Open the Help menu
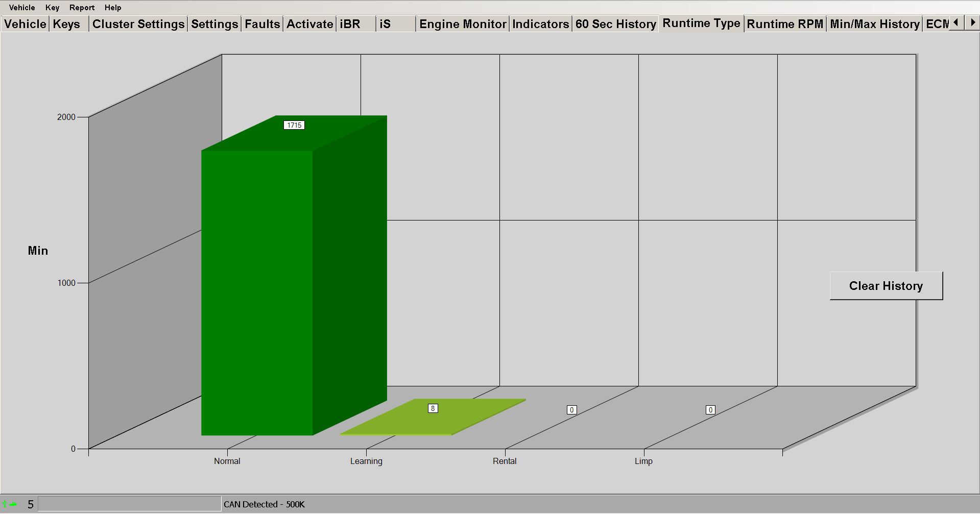Screen dimensions: 980x514 (x=113, y=8)
